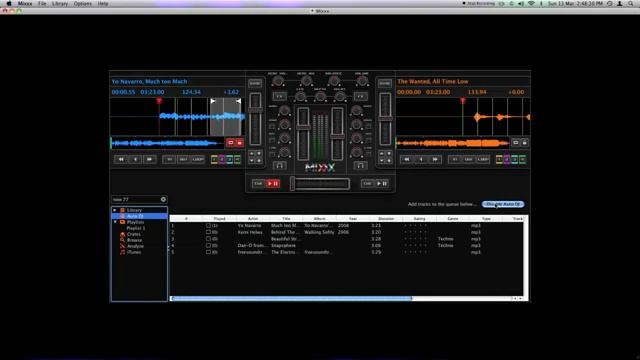Click the deck 2 fast forward button

tap(435, 160)
